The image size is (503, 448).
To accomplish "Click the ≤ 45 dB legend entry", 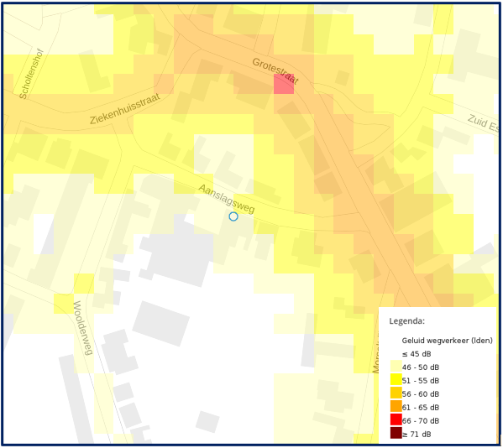I will click(417, 354).
